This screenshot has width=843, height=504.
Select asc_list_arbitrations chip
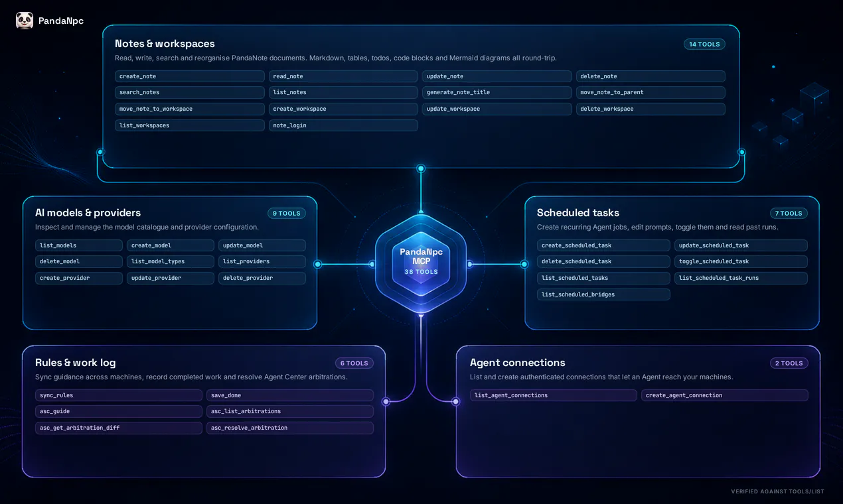(x=290, y=411)
